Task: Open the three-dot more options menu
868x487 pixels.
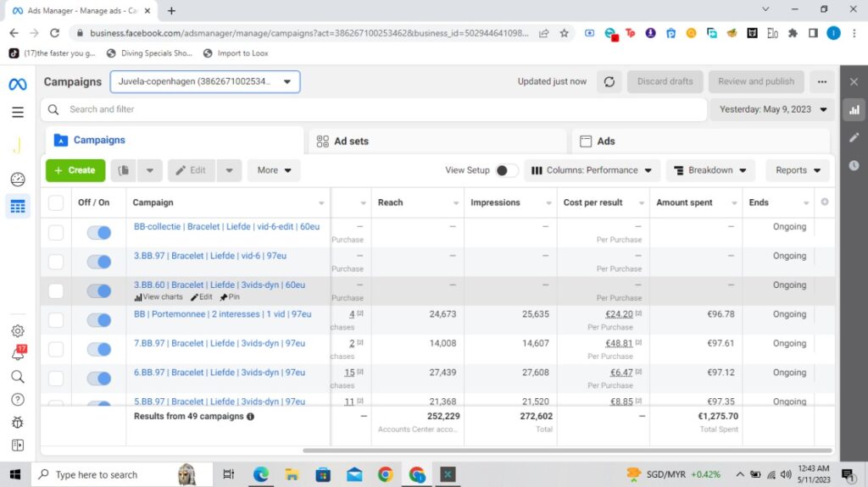Action: [x=822, y=82]
